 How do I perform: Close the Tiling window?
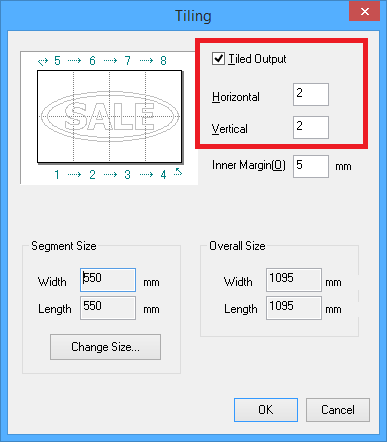click(364, 12)
